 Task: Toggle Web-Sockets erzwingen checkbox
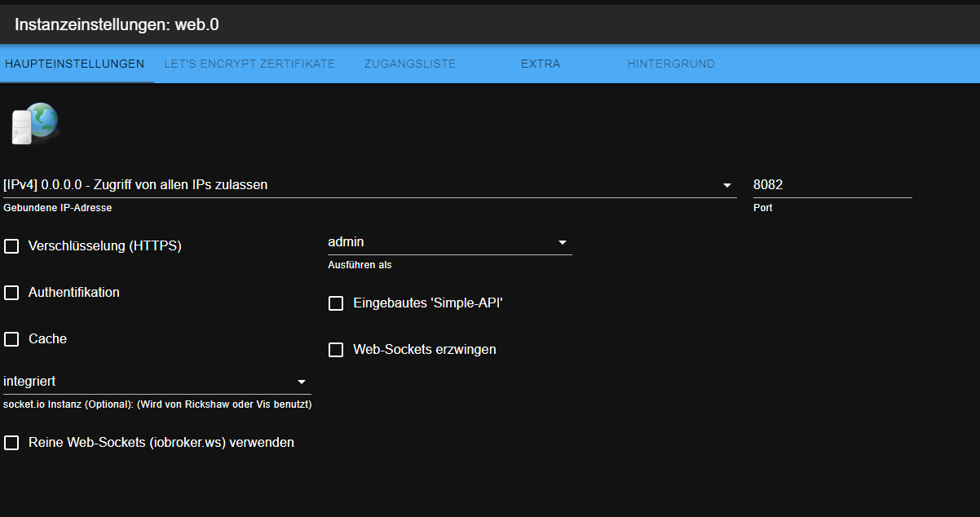pyautogui.click(x=336, y=350)
